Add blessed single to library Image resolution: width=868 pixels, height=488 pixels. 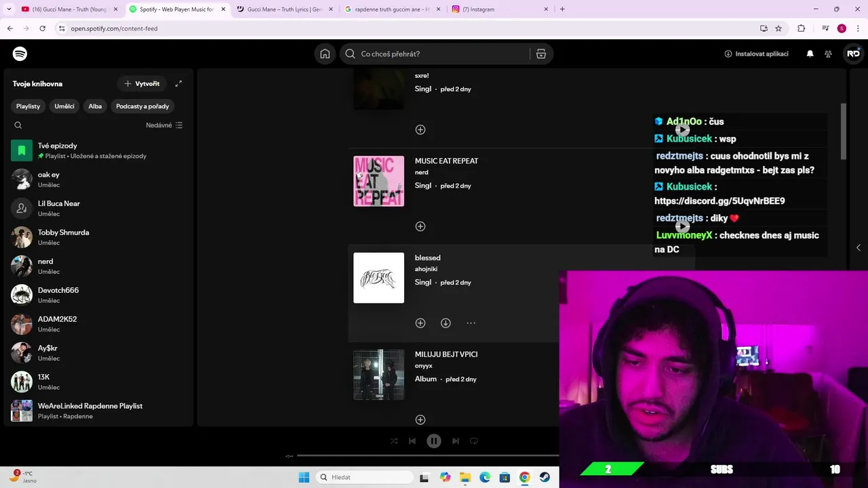[420, 323]
